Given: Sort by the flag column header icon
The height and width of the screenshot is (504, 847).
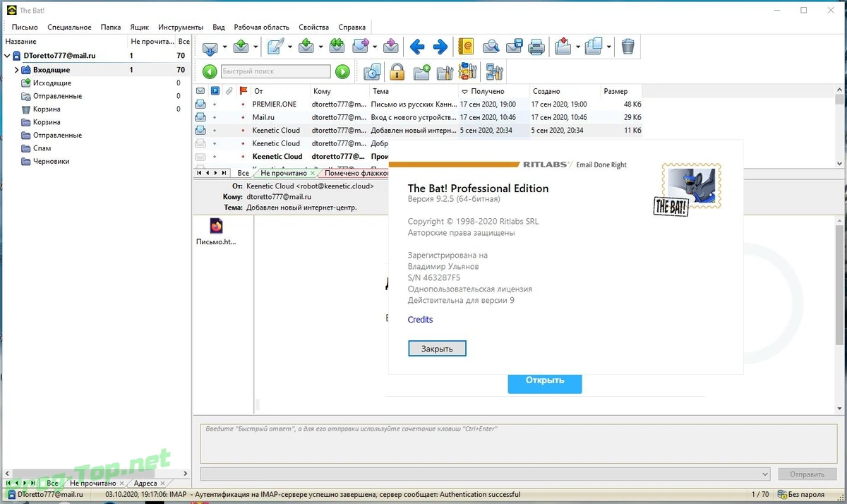Looking at the screenshot, I should coord(244,91).
